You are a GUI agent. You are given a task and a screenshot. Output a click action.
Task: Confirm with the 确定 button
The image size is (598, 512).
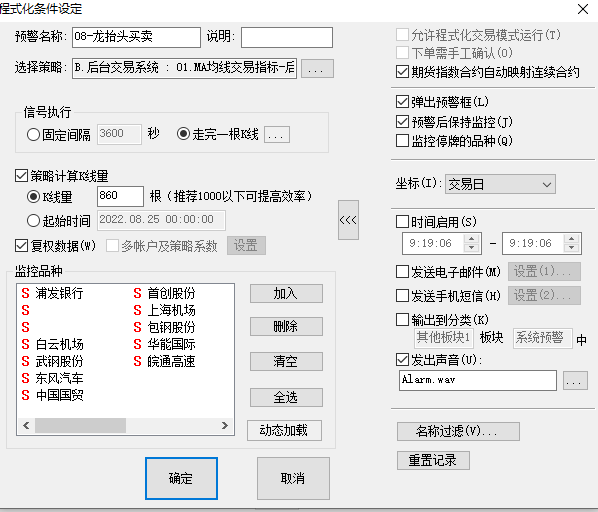pos(181,478)
